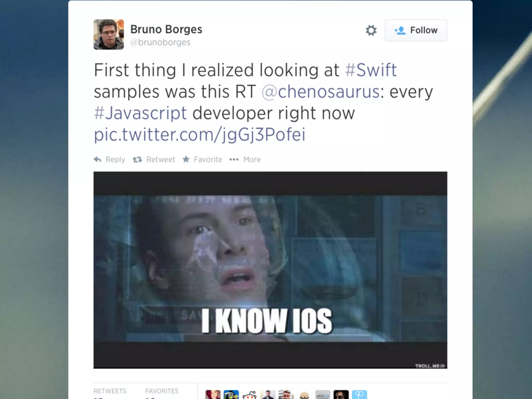Image resolution: width=532 pixels, height=399 pixels.
Task: Open the gear settings dropdown
Action: (x=371, y=30)
